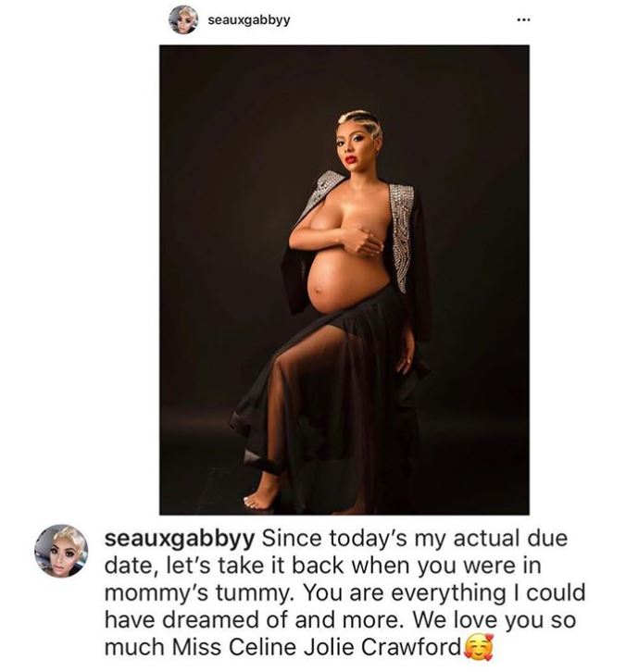Viewport: 626px width, 672px height.
Task: Open the three-dot more options menu
Action: [523, 19]
